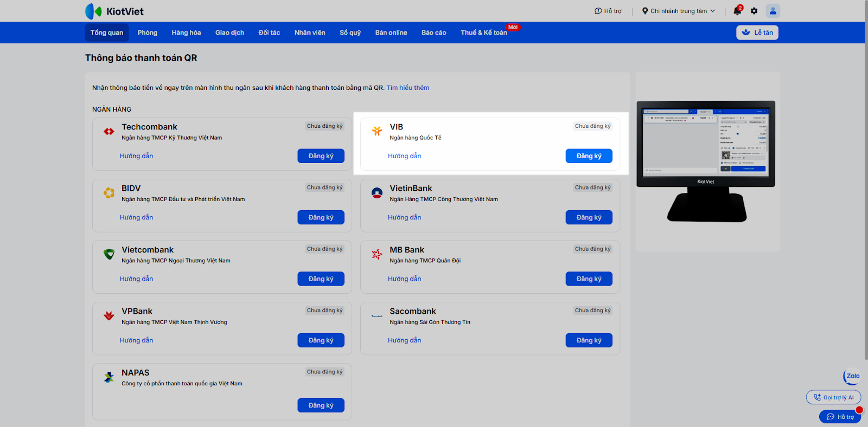868x427 pixels.
Task: Follow the Tìm hiểu thêm link
Action: [408, 88]
